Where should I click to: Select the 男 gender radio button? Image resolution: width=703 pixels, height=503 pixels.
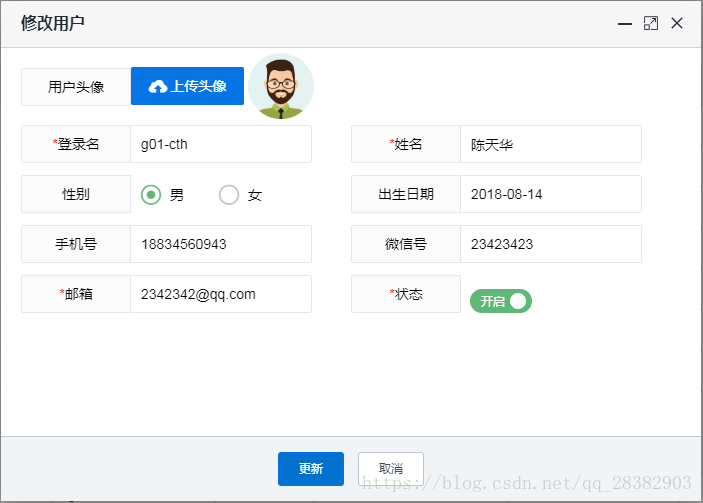coord(151,195)
